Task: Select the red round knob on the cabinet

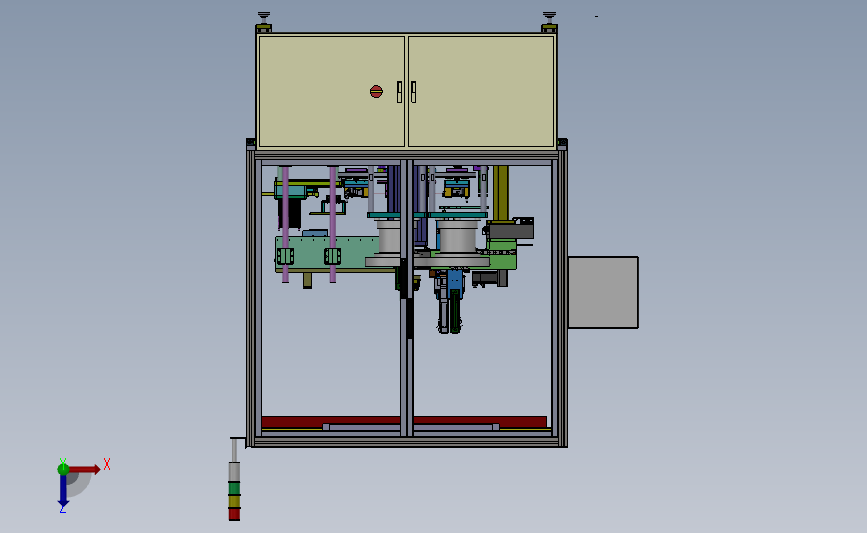Action: click(x=376, y=91)
